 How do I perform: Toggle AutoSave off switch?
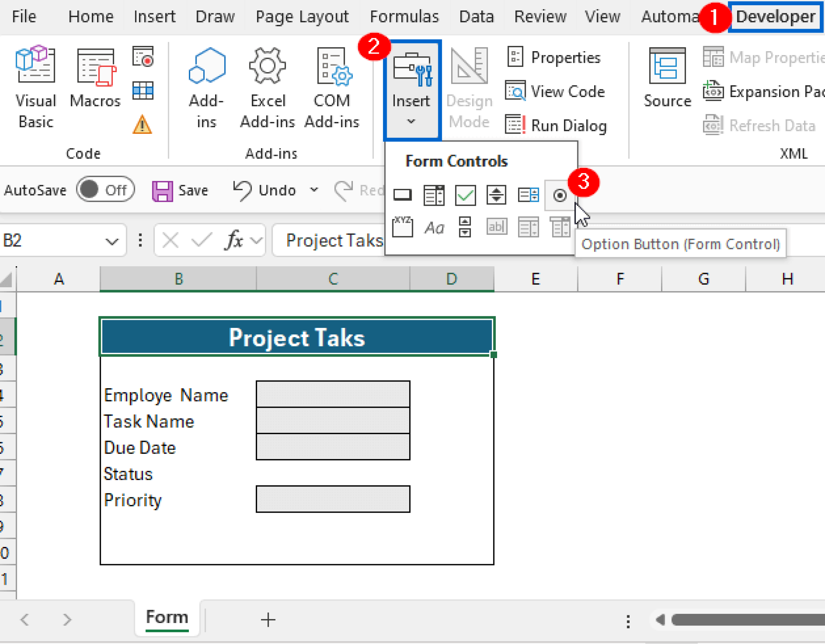tap(106, 189)
